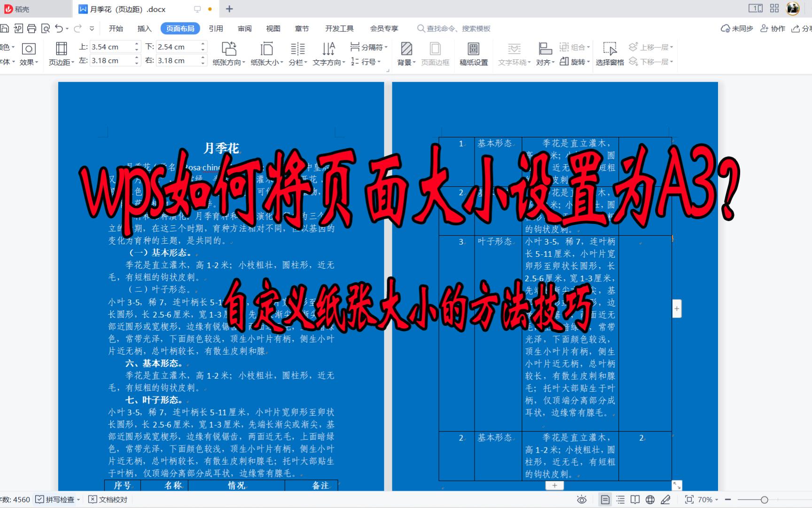Start collaboration via 协作 button
This screenshot has height=508, width=812.
point(773,28)
